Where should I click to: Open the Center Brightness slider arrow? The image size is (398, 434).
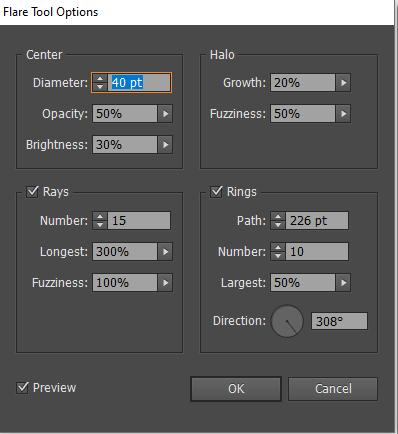point(165,145)
